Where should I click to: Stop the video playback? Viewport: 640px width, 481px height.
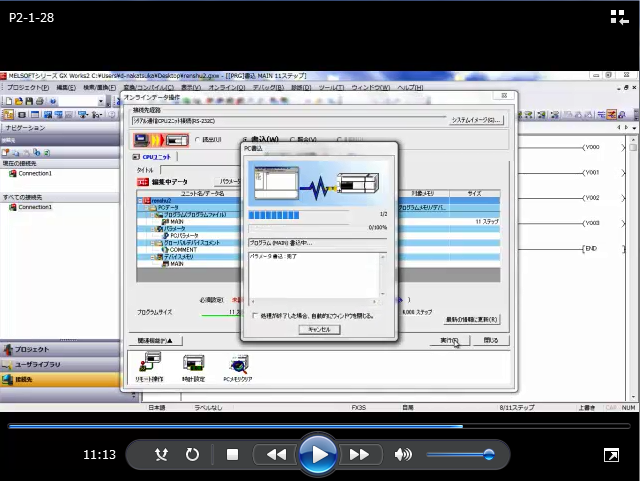232,455
